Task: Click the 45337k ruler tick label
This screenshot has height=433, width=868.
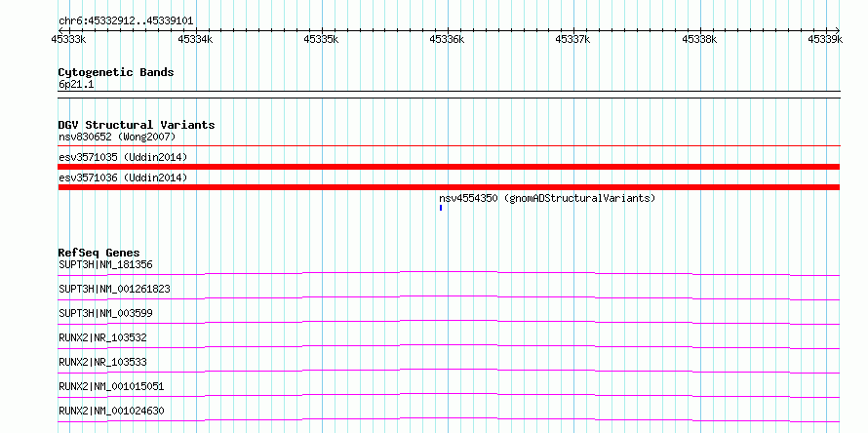Action: click(x=572, y=39)
